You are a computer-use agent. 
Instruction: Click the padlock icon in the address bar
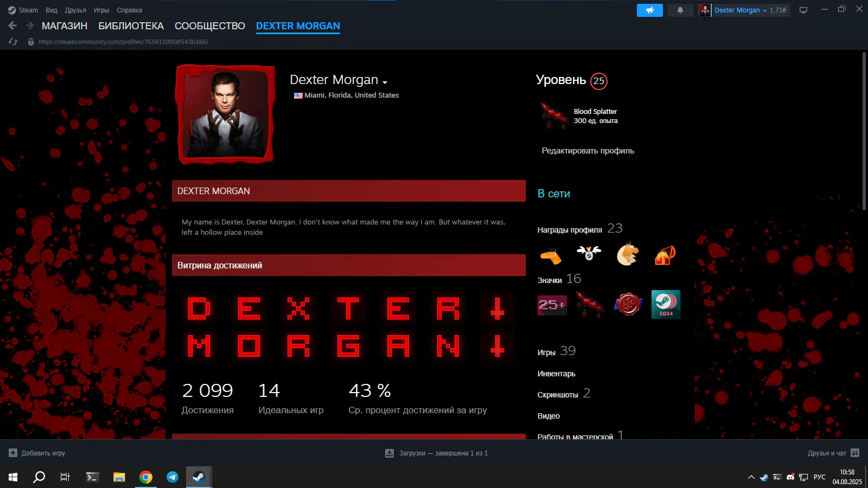31,42
